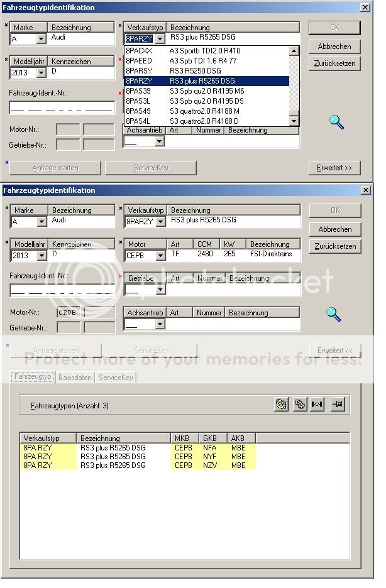Expand the Getriebe dropdown
This screenshot has width=386, height=588.
[x=160, y=290]
